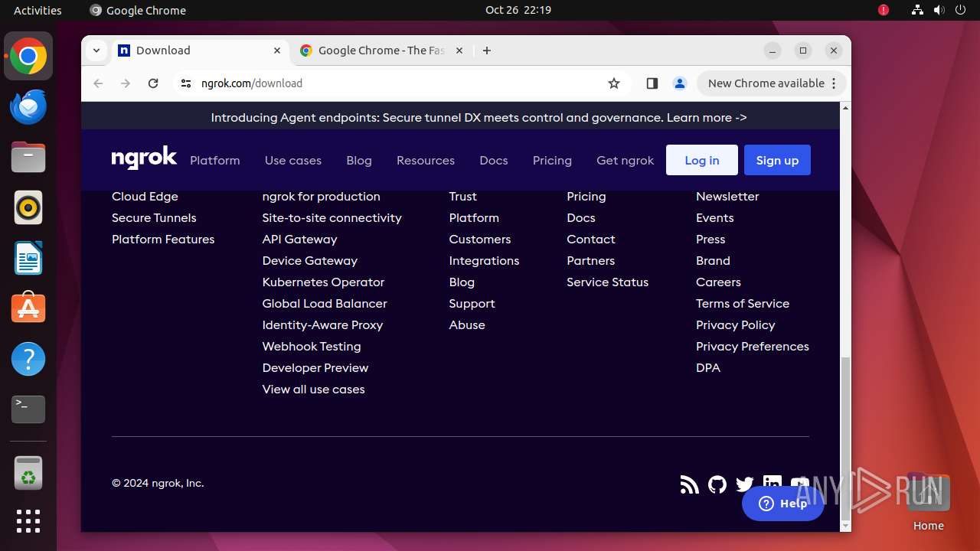
Task: Open the Privacy Preferences link
Action: [753, 346]
